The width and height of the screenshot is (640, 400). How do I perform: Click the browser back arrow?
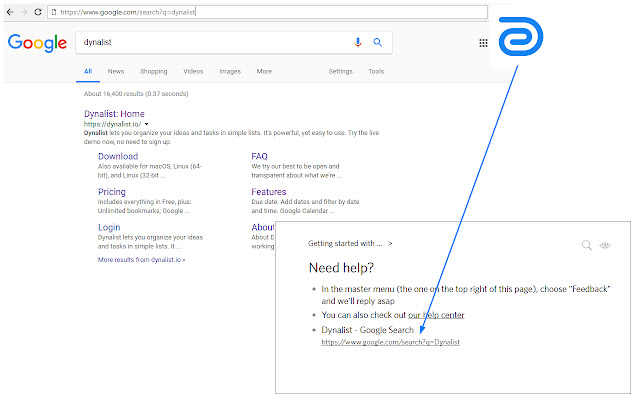10,12
